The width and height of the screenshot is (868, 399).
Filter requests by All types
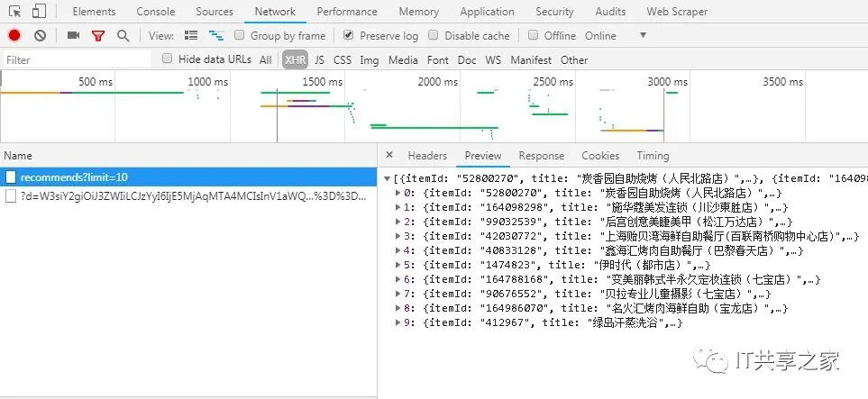point(266,59)
